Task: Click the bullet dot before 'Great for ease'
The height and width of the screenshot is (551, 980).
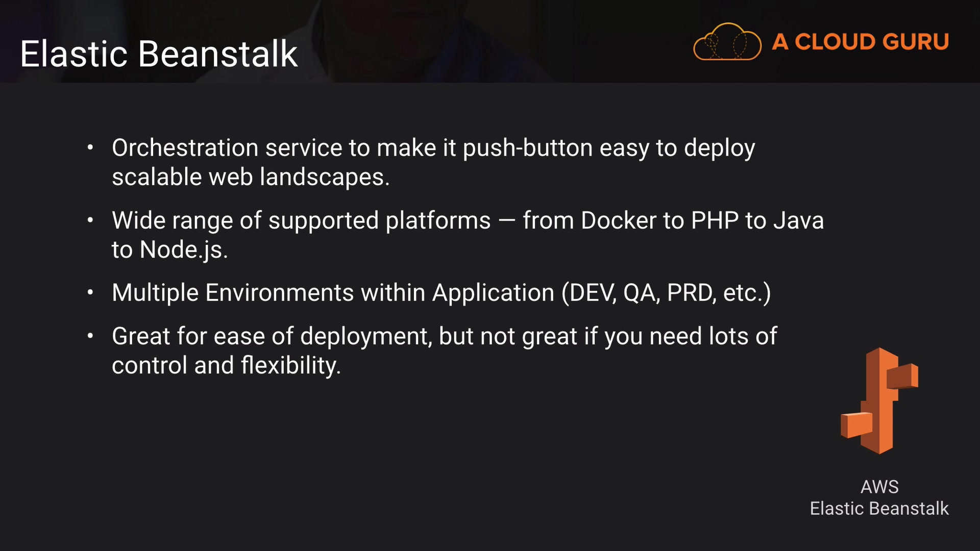Action: click(x=90, y=336)
